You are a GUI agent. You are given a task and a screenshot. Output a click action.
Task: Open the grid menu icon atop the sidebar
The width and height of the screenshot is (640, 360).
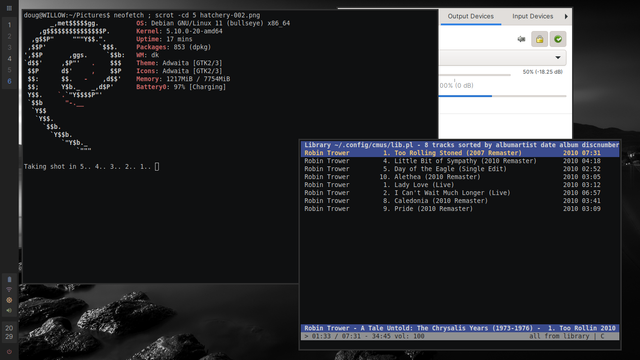tap(9, 8)
